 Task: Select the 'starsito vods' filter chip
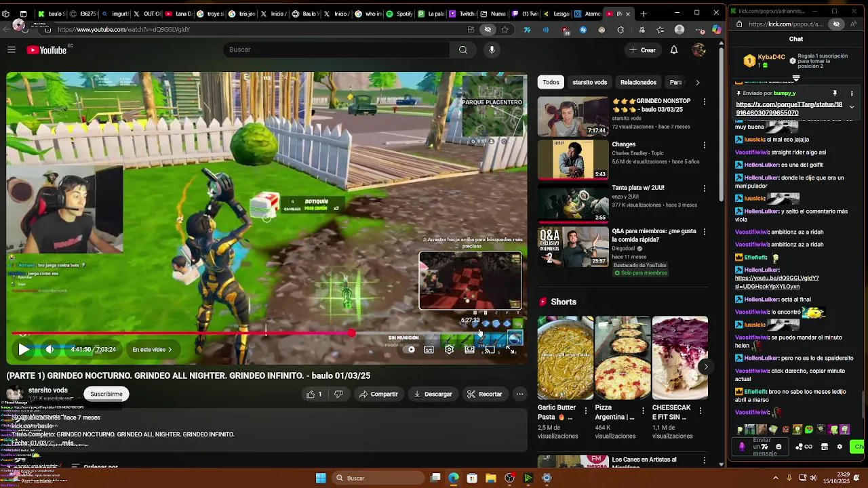coord(589,82)
